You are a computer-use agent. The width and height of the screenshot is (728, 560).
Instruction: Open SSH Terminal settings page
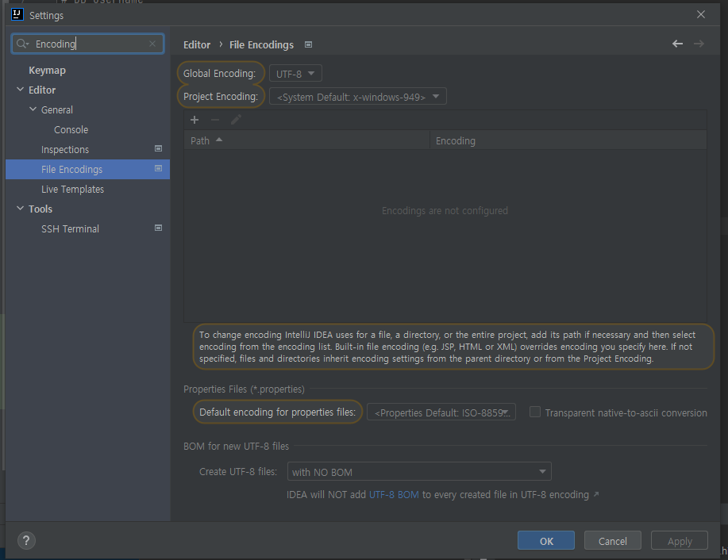(70, 228)
